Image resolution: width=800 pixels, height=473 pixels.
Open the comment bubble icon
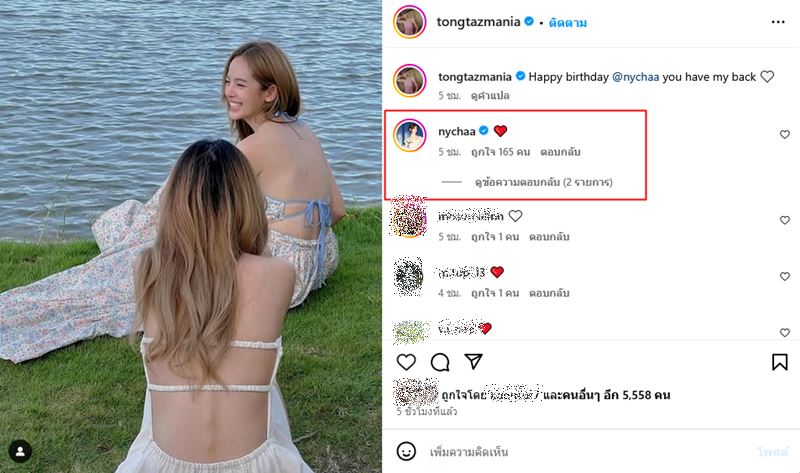[x=440, y=362]
